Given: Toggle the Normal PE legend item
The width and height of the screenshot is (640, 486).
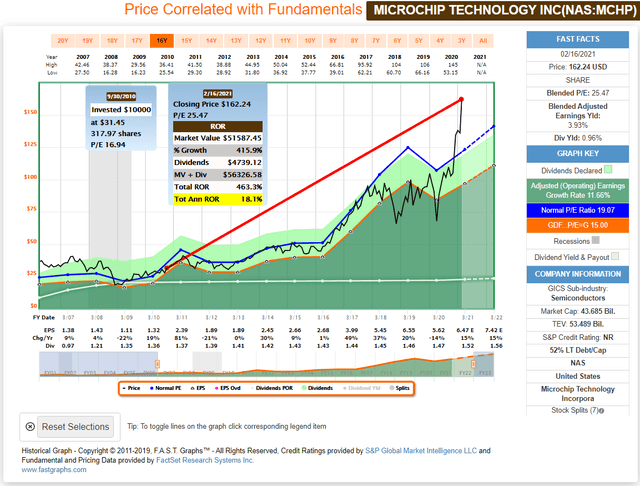Looking at the screenshot, I should [166, 388].
